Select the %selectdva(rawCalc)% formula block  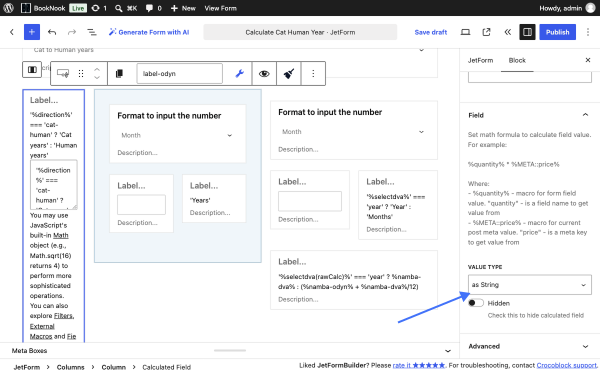pos(354,280)
